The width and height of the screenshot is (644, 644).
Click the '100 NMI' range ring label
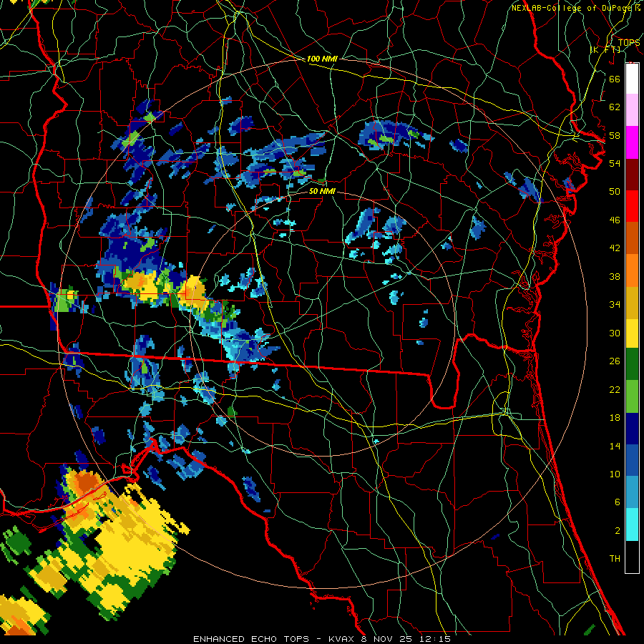click(322, 59)
